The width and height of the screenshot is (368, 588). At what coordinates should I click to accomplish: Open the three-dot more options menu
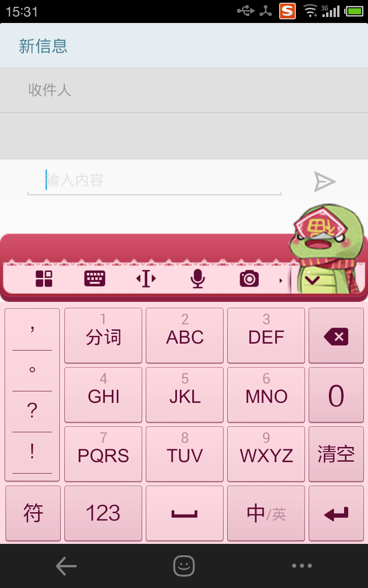click(x=302, y=566)
